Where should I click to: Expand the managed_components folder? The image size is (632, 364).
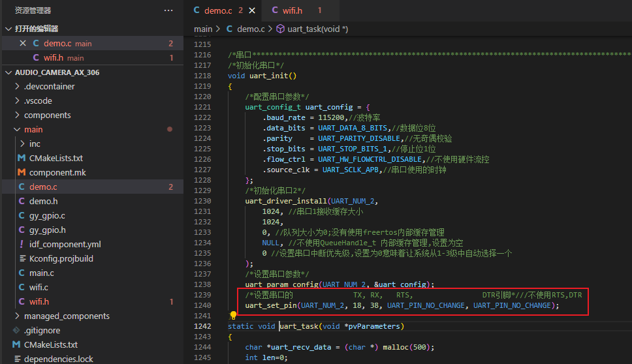(x=67, y=316)
